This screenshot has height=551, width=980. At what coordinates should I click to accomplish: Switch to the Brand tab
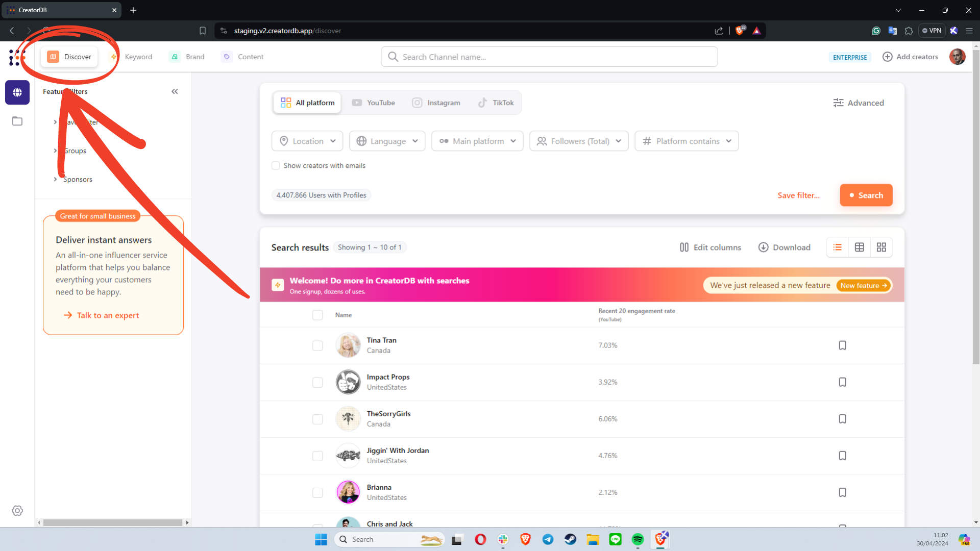(187, 57)
